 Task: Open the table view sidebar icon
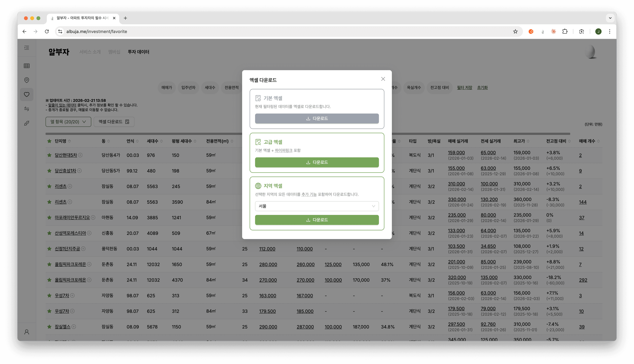pos(27,66)
